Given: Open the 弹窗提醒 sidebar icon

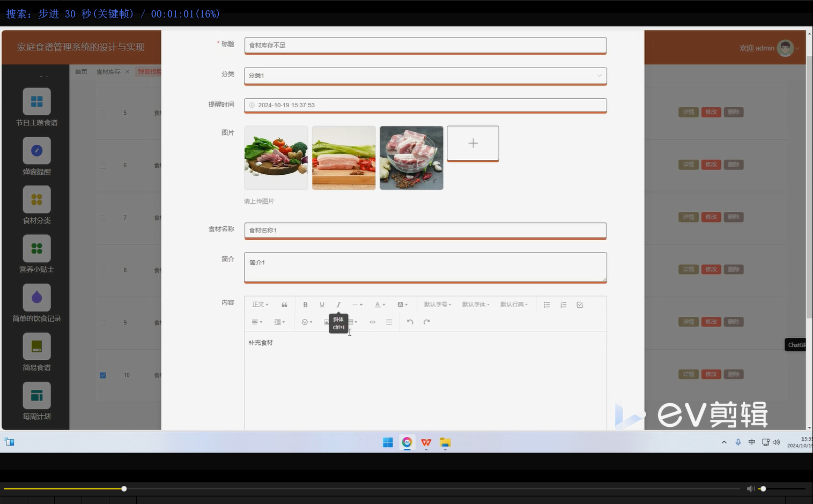Looking at the screenshot, I should coord(36,150).
